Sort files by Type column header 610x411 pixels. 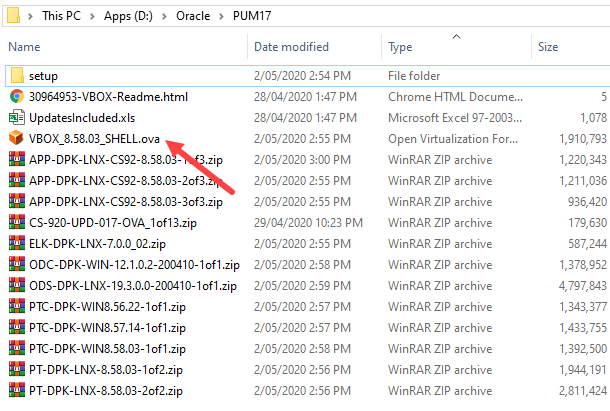point(400,47)
